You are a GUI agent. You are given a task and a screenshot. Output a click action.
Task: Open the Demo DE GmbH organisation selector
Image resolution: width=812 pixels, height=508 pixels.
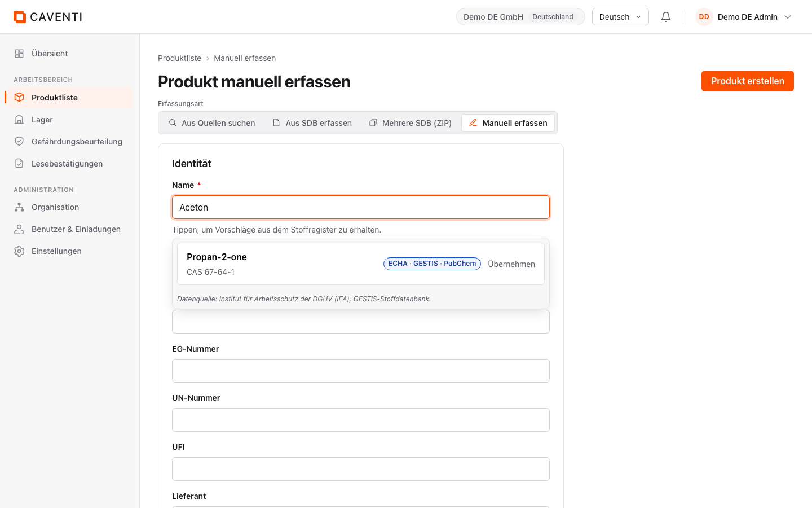(520, 17)
